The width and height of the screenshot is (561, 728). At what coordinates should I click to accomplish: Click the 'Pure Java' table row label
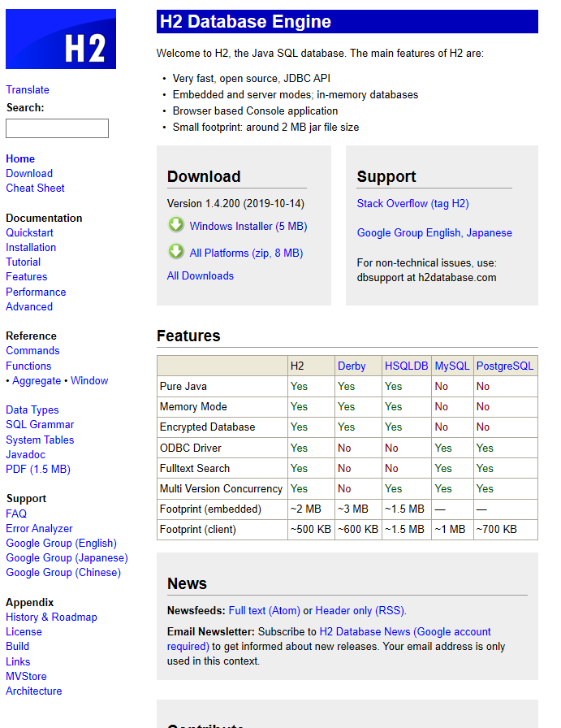[183, 386]
